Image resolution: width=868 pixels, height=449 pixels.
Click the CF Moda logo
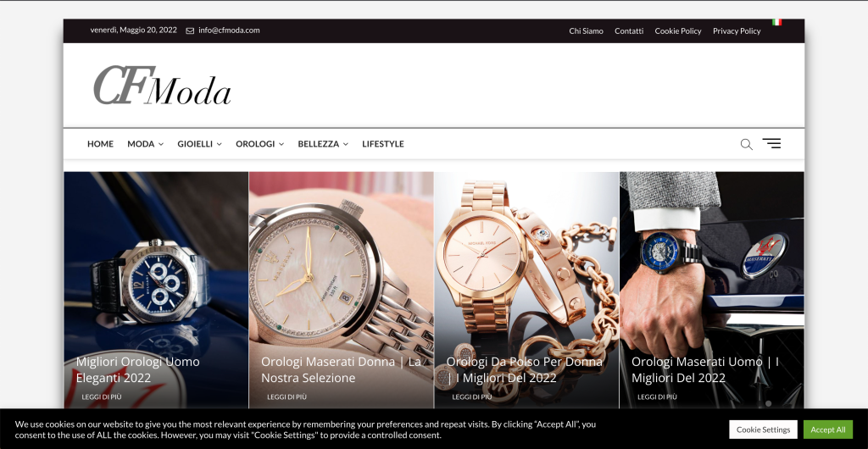click(x=162, y=86)
